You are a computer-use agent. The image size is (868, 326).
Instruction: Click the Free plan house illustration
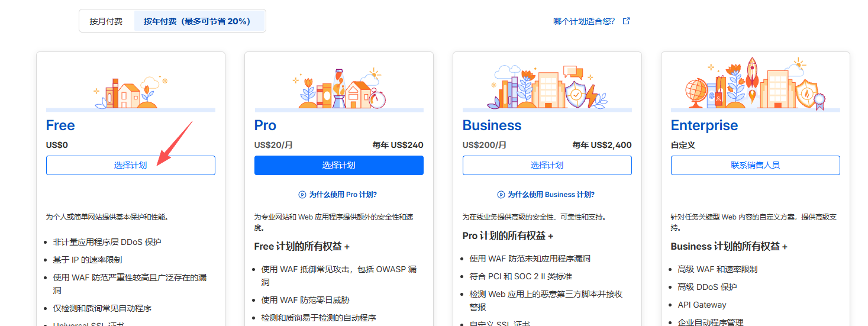click(x=131, y=92)
